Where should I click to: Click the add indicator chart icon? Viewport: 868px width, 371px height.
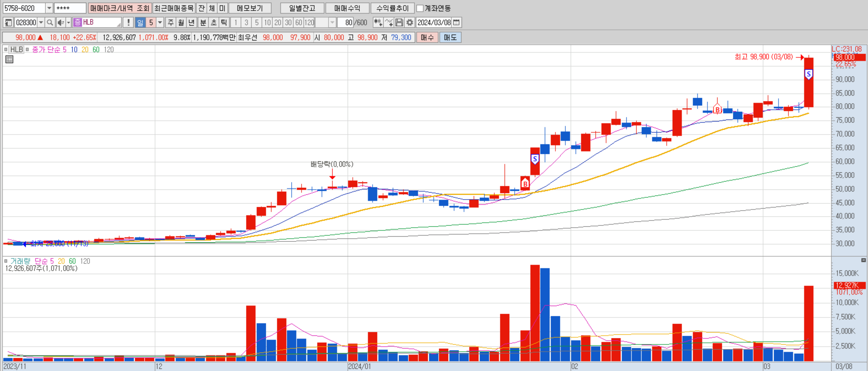tap(378, 23)
